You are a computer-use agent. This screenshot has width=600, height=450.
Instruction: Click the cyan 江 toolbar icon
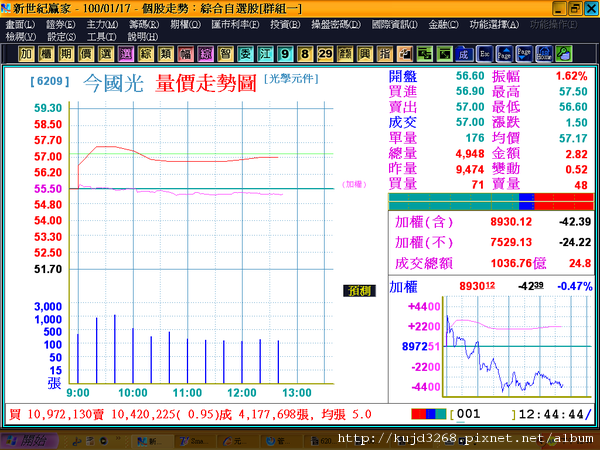click(x=265, y=54)
